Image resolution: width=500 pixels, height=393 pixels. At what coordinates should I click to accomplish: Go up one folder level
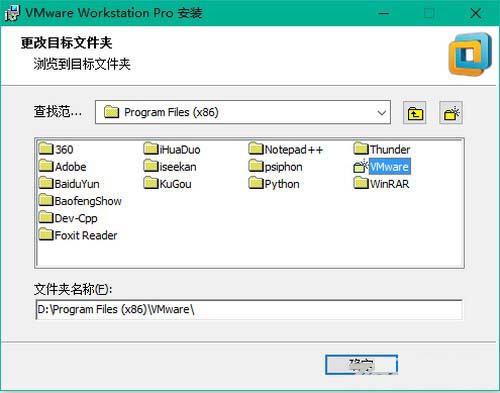pos(414,113)
